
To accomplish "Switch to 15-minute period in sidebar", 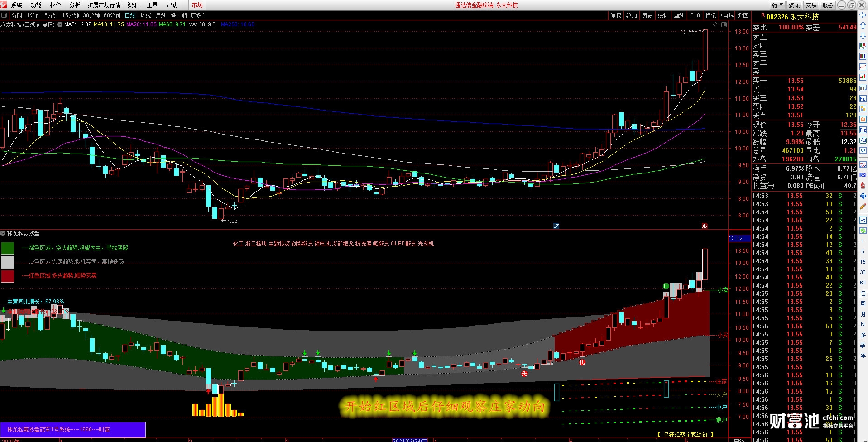I will point(862,262).
